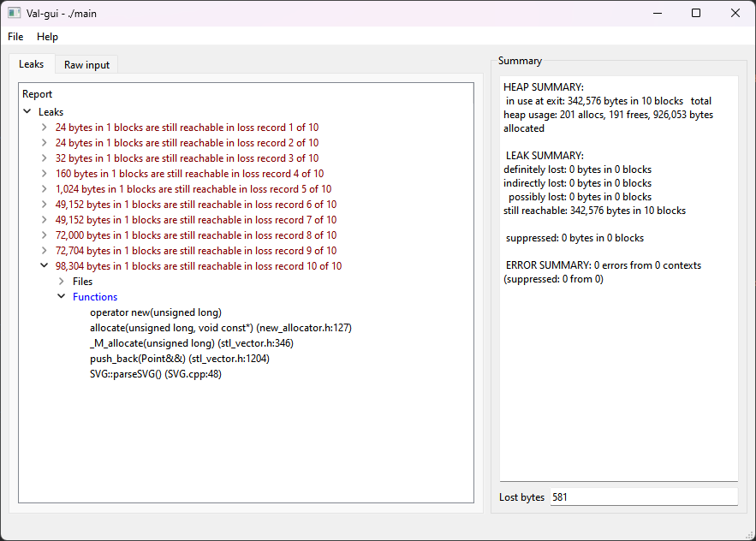This screenshot has height=541, width=756.
Task: Click the HEAP SUMMARY heading text
Action: tap(544, 87)
